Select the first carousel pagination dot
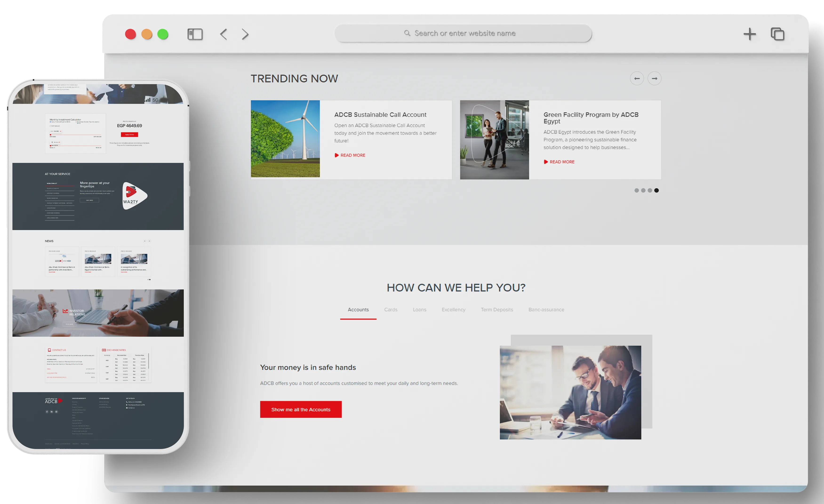Image resolution: width=824 pixels, height=504 pixels. (636, 190)
